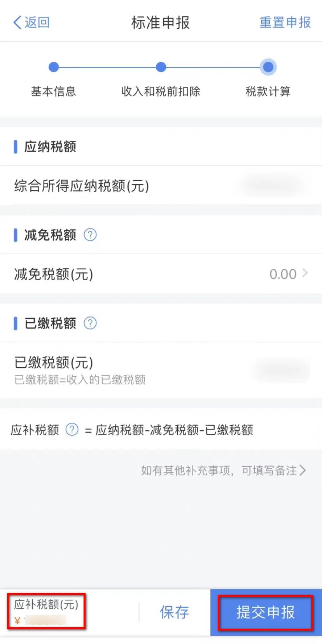Screen dimensions: 322x644
Task: Open the 备注 chevron for supplementary notes
Action: pos(303,470)
